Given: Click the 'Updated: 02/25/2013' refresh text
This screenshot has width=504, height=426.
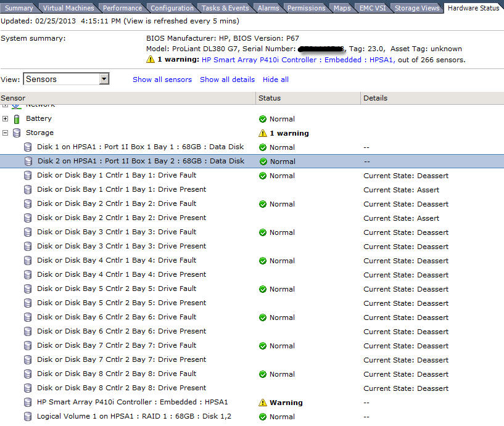Looking at the screenshot, I should click(x=120, y=21).
